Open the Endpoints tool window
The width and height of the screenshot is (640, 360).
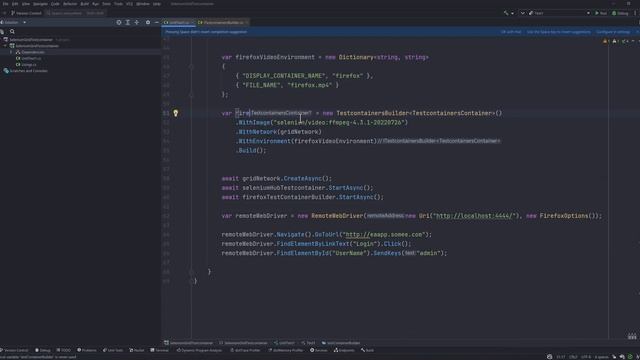coord(344,350)
